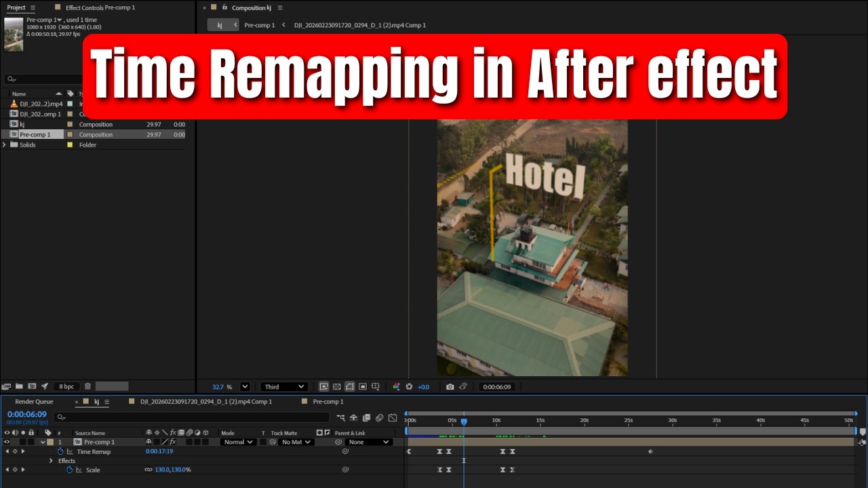Click the yellow label swatch of Solids folder
The height and width of the screenshot is (488, 868).
pyautogui.click(x=70, y=144)
